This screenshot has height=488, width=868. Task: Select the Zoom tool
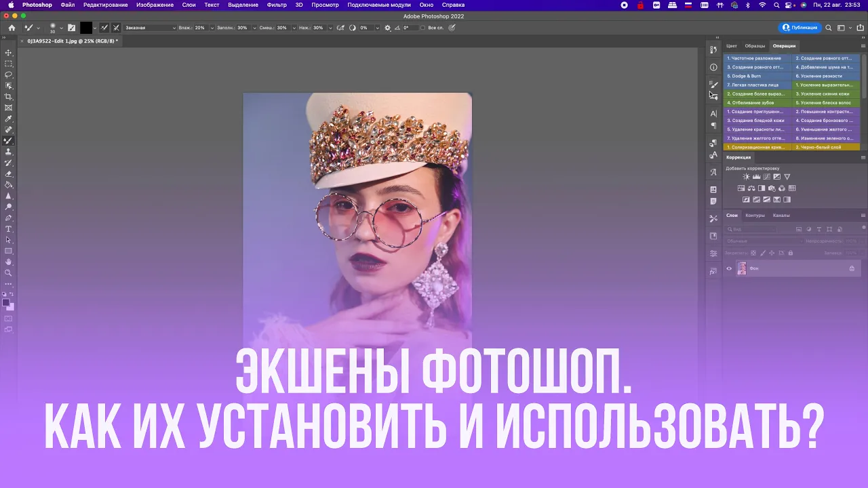pos(9,272)
